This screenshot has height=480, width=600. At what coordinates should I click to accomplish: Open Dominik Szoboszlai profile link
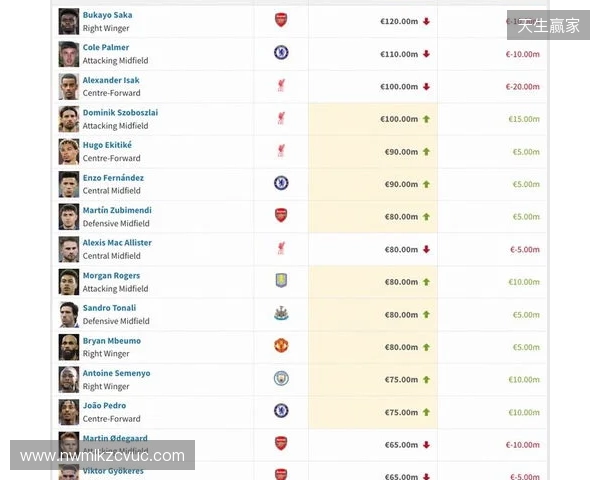click(x=120, y=112)
